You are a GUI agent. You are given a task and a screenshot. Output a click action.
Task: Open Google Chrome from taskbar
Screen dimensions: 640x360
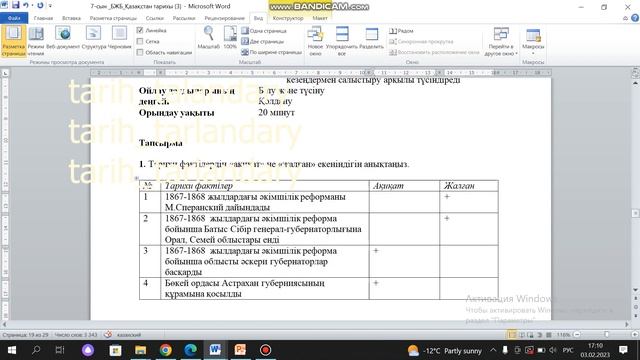tap(165, 350)
